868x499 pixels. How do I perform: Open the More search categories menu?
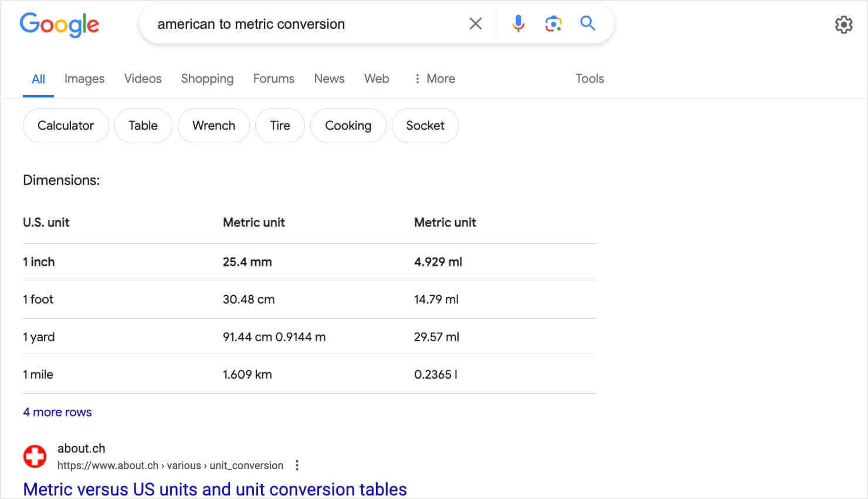[x=434, y=78]
